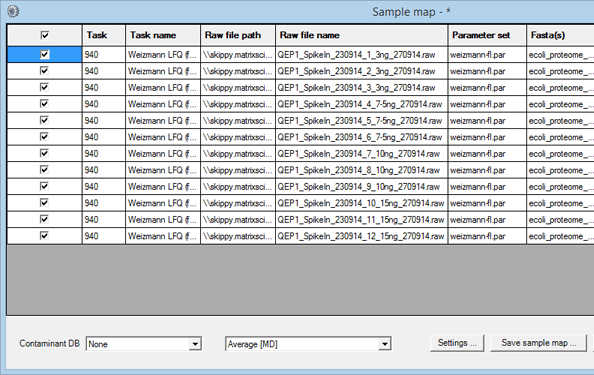Select the cell QEP1_SpikeIn_230914_12_15ng_270914.raw
The width and height of the screenshot is (594, 375).
(x=361, y=236)
